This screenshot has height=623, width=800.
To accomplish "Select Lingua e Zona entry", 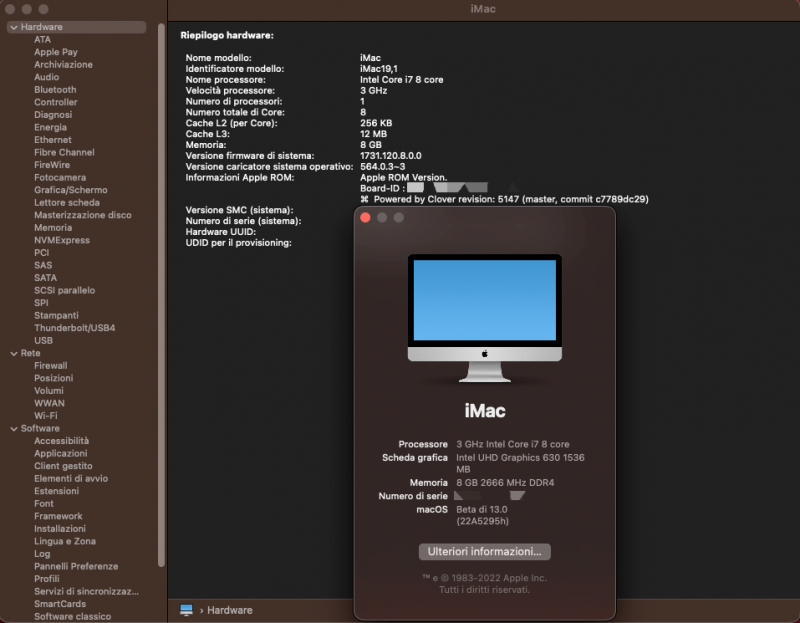I will [x=65, y=541].
